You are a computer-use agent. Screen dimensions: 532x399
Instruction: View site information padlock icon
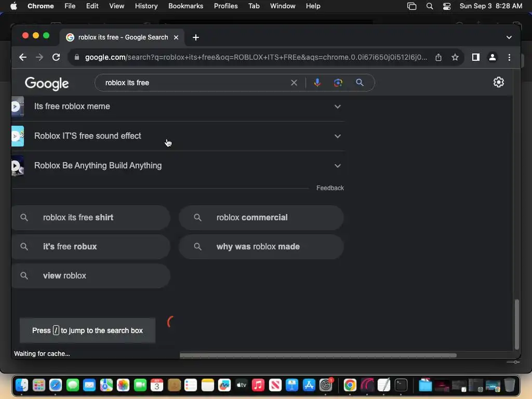[x=77, y=57]
